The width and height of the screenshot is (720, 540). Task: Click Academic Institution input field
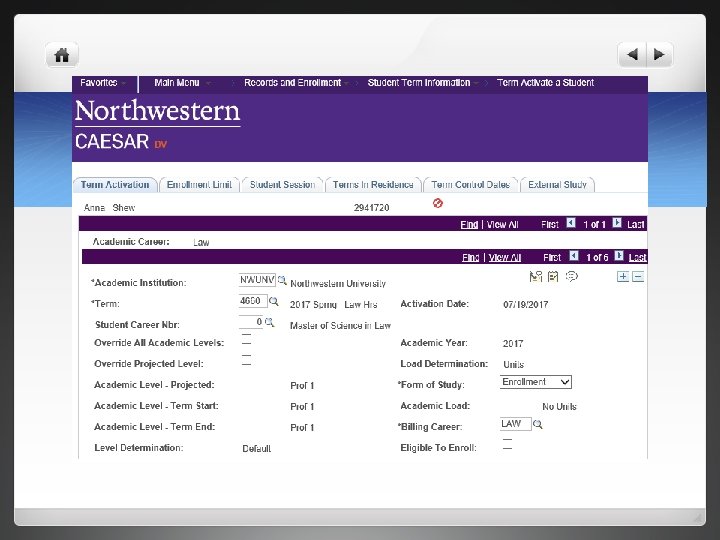point(257,280)
